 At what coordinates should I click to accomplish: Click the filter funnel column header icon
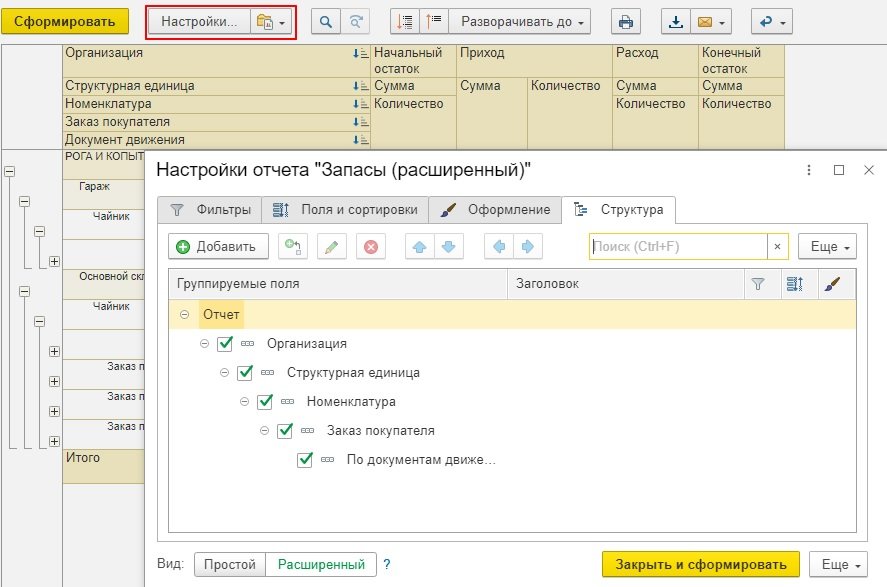[758, 284]
